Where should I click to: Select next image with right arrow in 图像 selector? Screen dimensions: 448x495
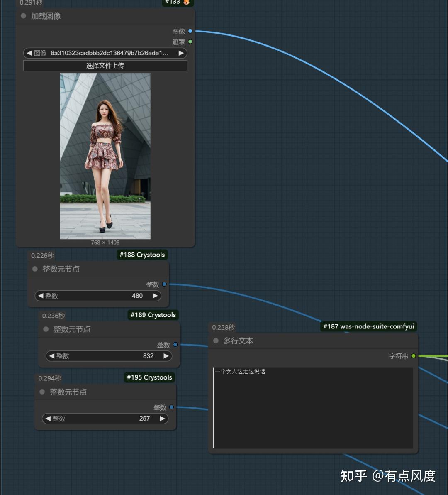[x=181, y=53]
